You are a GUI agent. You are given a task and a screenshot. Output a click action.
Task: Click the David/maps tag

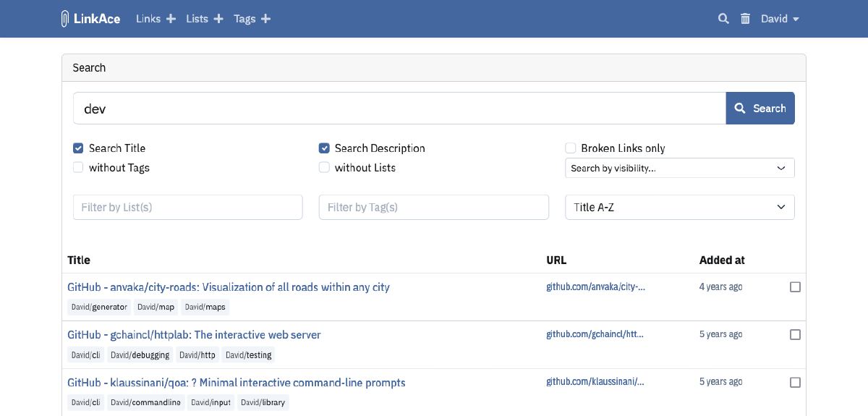pyautogui.click(x=205, y=307)
